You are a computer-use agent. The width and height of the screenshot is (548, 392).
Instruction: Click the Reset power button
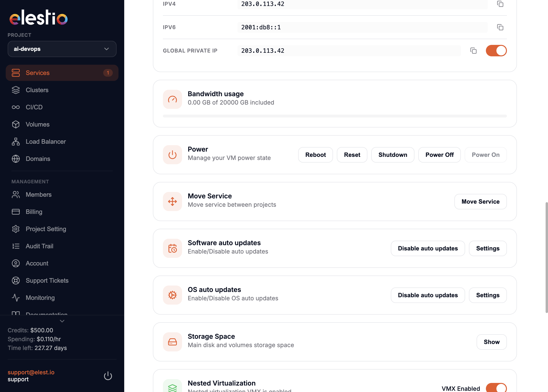(x=352, y=155)
